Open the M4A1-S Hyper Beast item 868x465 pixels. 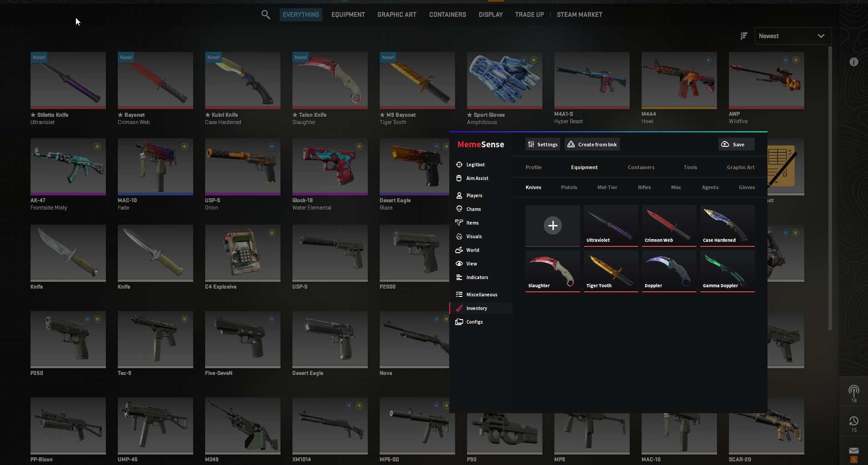[592, 80]
